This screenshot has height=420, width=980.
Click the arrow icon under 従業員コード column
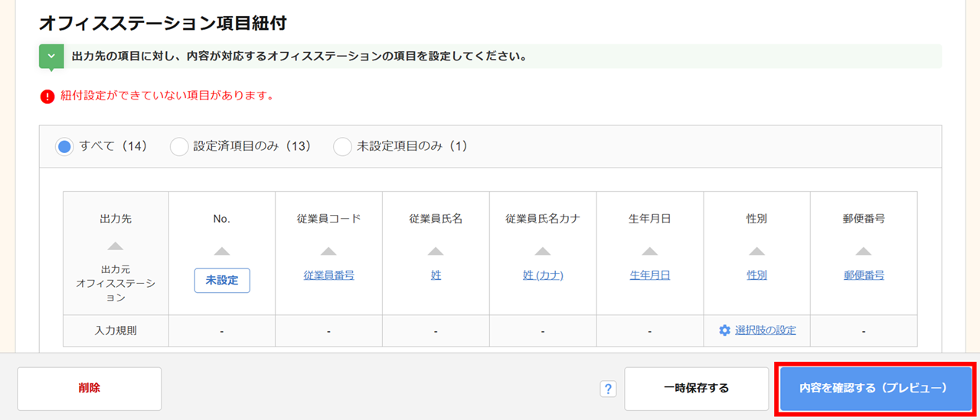328,251
